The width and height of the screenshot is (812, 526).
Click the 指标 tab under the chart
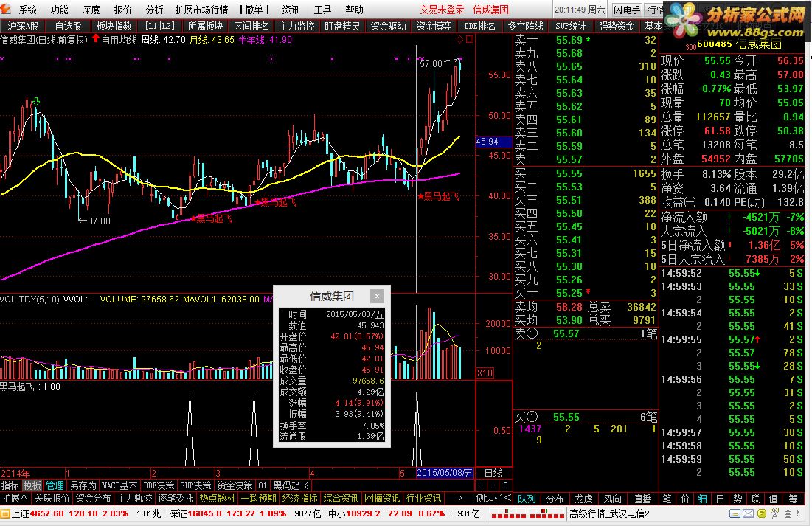click(x=10, y=485)
